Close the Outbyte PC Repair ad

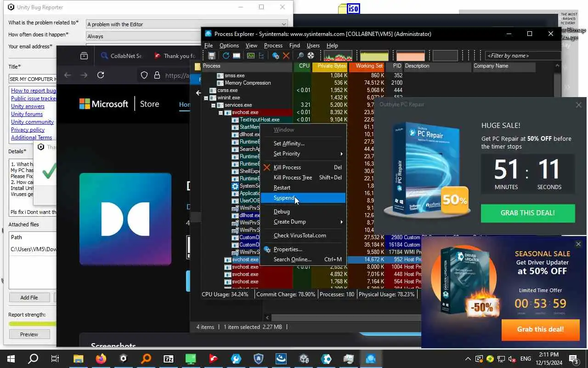(x=578, y=105)
